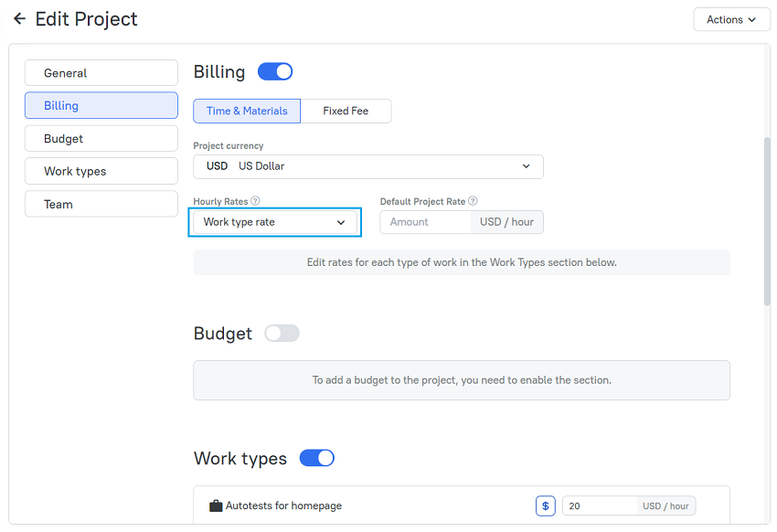Open the Project currency dropdown

(x=367, y=166)
